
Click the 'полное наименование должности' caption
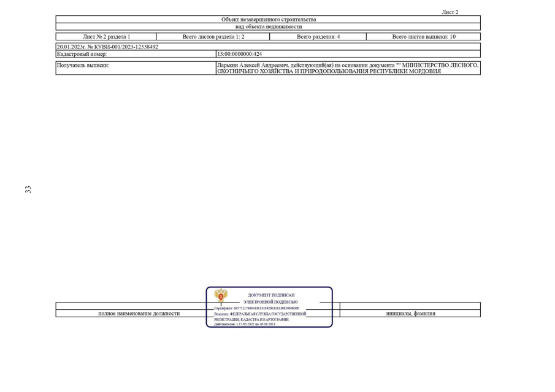click(x=139, y=314)
